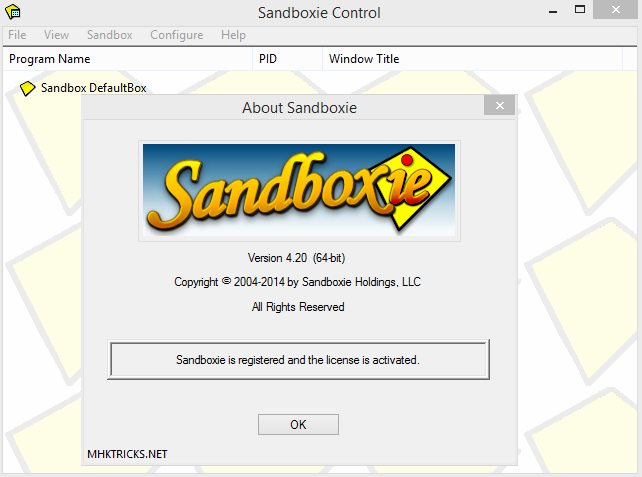The image size is (642, 477).
Task: Click the PID column header
Action: click(x=268, y=59)
